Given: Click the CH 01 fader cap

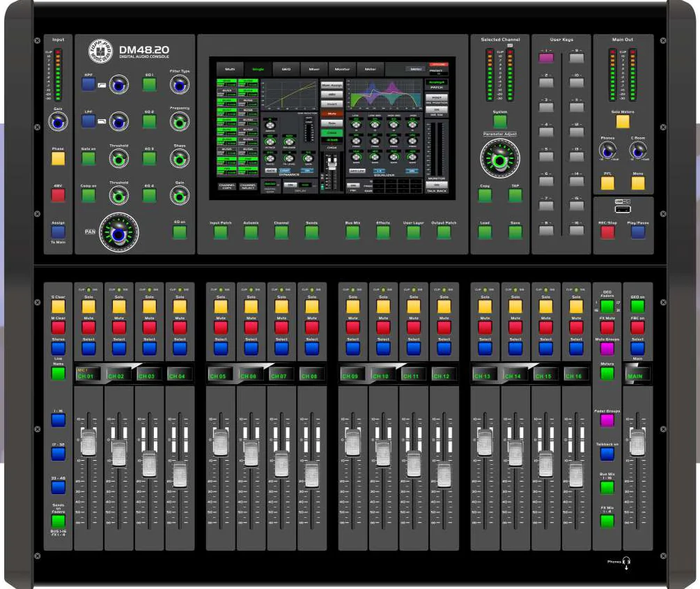Looking at the screenshot, I should [88, 443].
